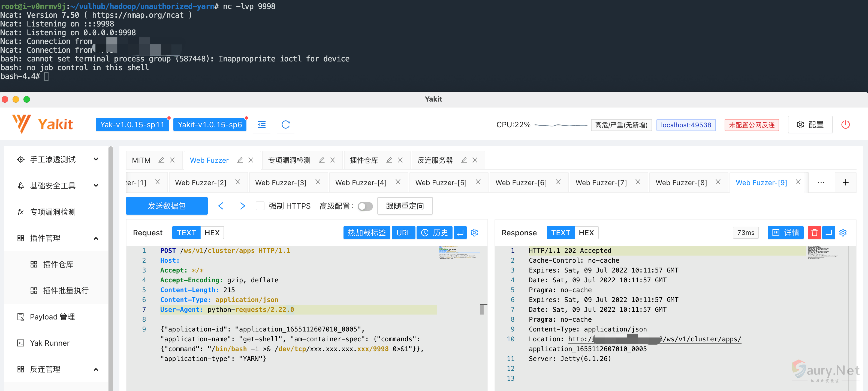Screen dimensions: 868x391
Task: Open the Request panel settings gear
Action: click(x=474, y=232)
